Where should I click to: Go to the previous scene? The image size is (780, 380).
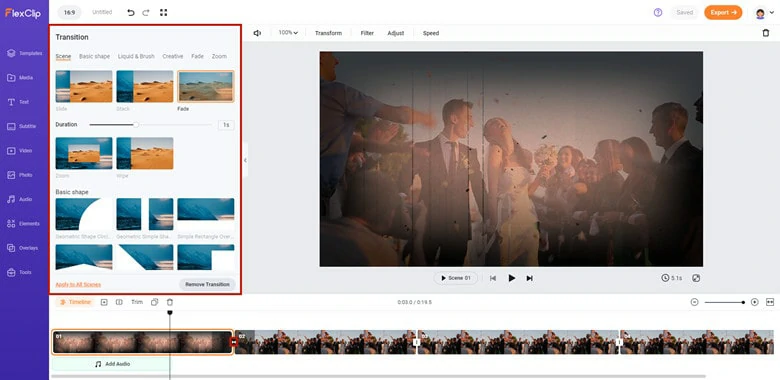(493, 278)
